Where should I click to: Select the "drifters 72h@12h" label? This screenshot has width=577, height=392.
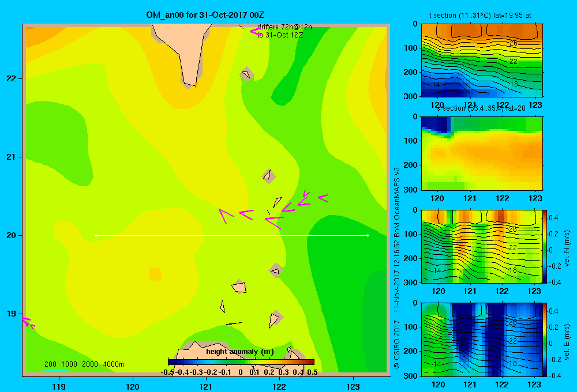tap(284, 27)
